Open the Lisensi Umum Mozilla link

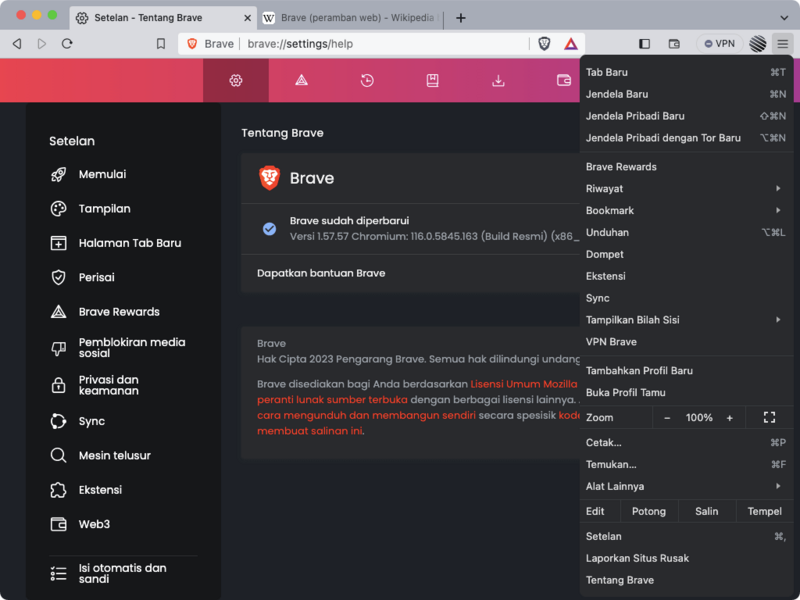coord(523,384)
